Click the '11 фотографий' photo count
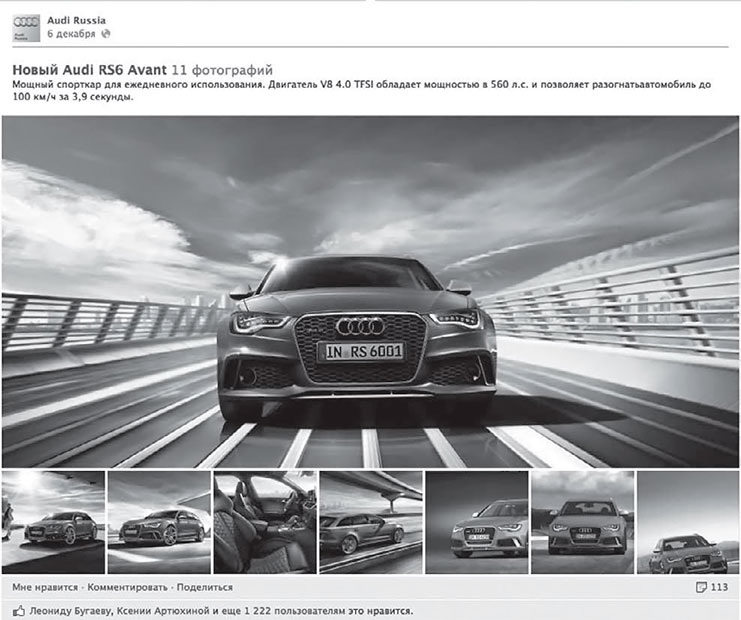Viewport: 741px width, 620px height. point(222,70)
